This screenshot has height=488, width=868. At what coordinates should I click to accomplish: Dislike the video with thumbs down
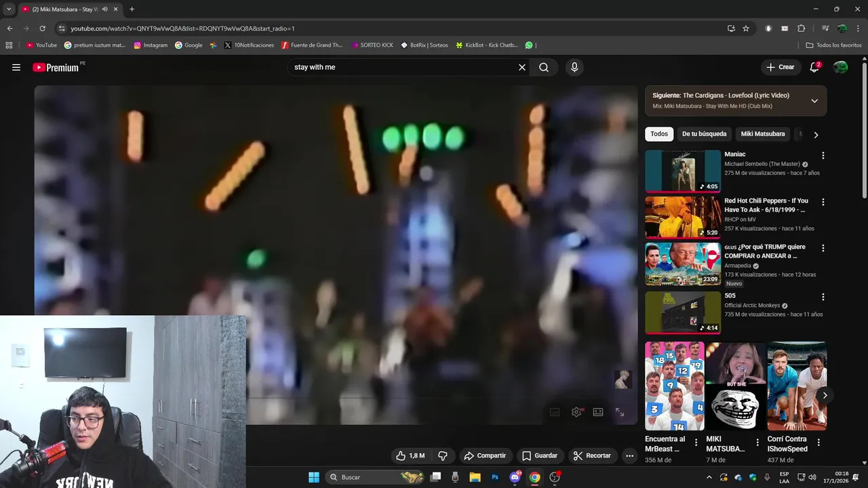[x=443, y=455]
